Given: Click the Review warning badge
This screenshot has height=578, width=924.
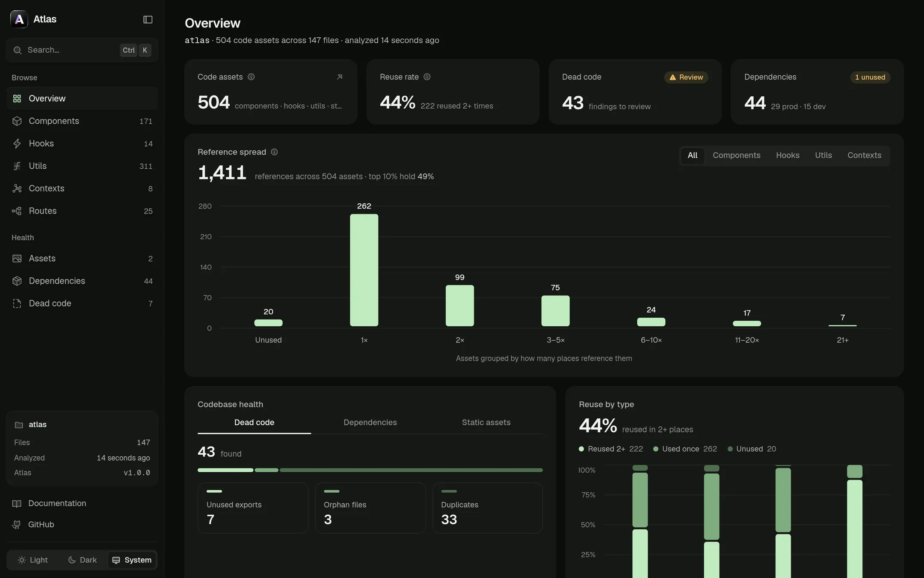Looking at the screenshot, I should pyautogui.click(x=686, y=77).
